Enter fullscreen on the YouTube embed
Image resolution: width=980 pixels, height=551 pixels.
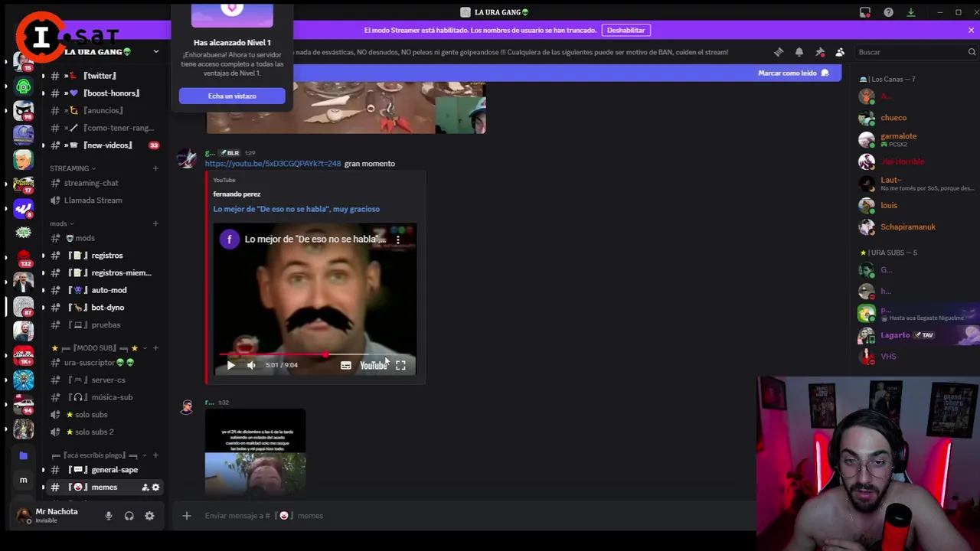click(400, 365)
